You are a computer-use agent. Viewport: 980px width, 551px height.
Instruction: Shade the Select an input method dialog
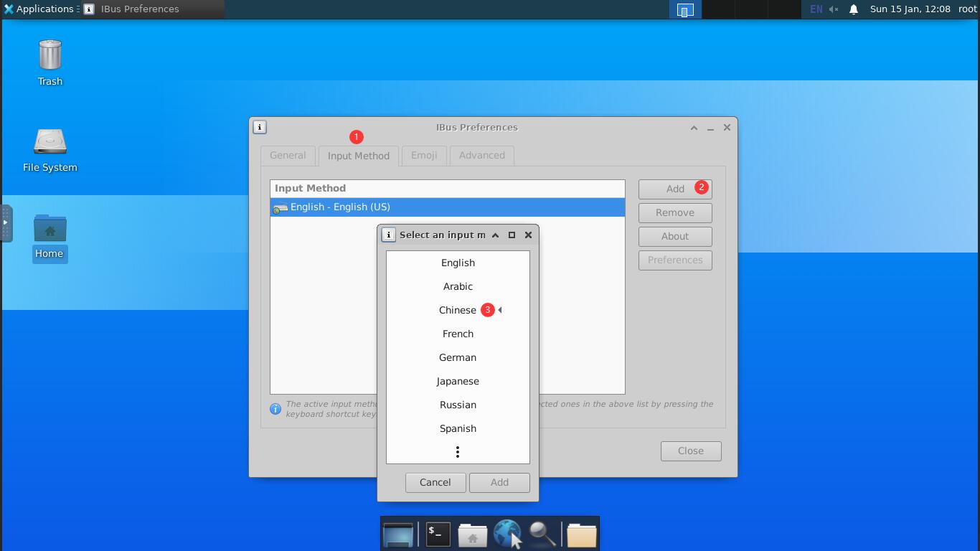(495, 235)
